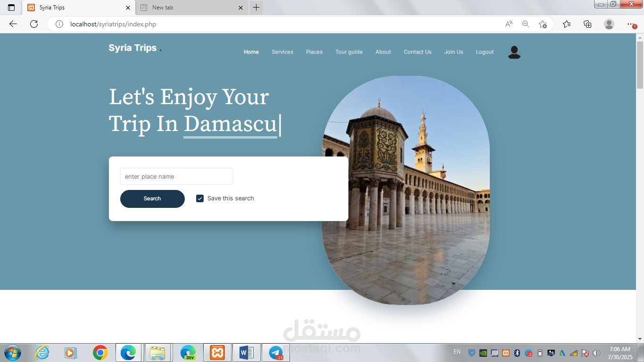Open Places navigation link
This screenshot has height=362, width=644.
pos(314,52)
